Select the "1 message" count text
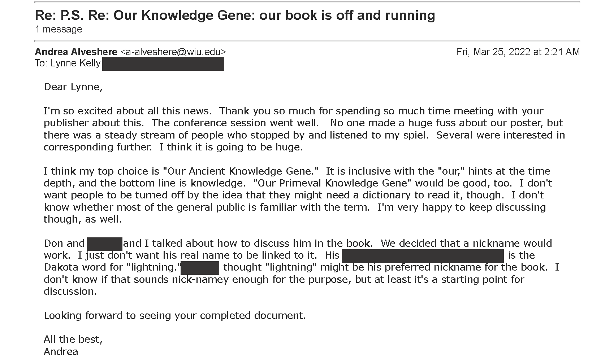Image resolution: width=614 pixels, height=364 pixels. pyautogui.click(x=59, y=29)
